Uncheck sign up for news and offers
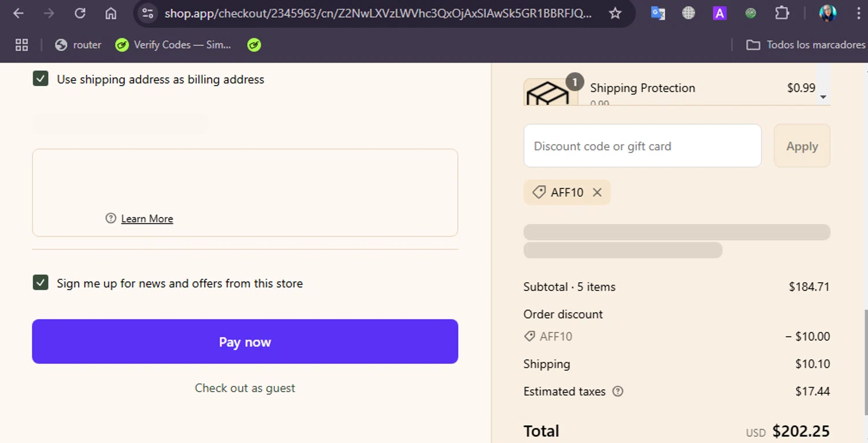This screenshot has width=868, height=443. coord(41,283)
